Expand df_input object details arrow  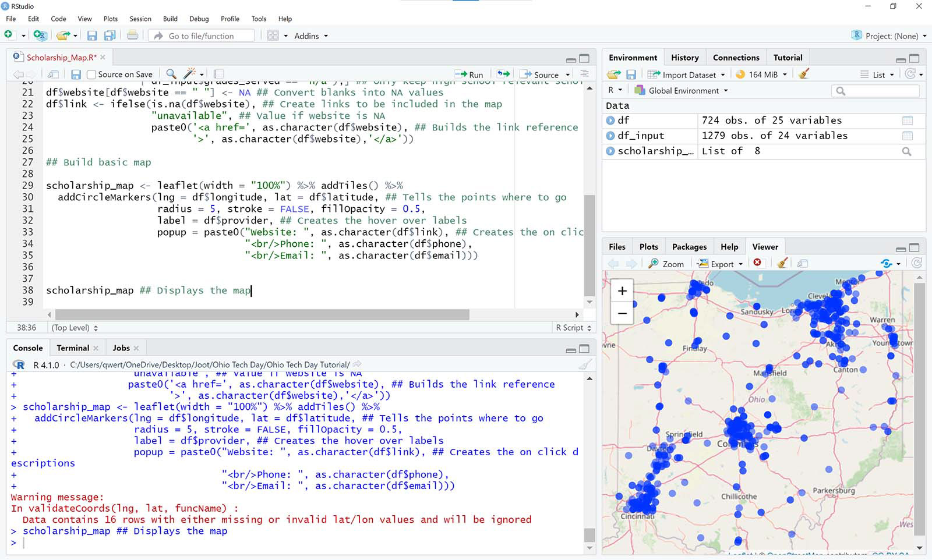point(610,136)
